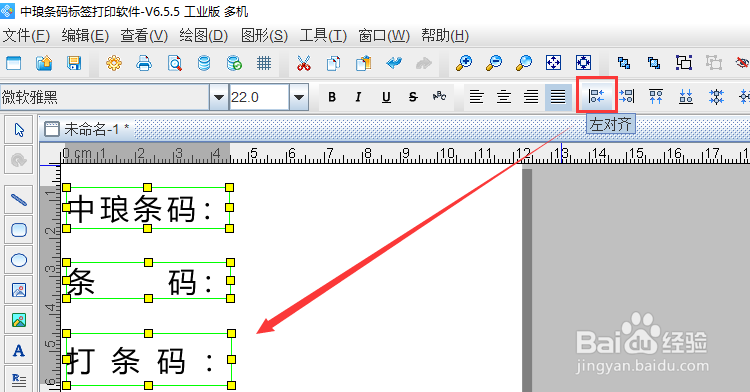Create a new label document icon
Screen dimensions: 750x392
coord(13,63)
